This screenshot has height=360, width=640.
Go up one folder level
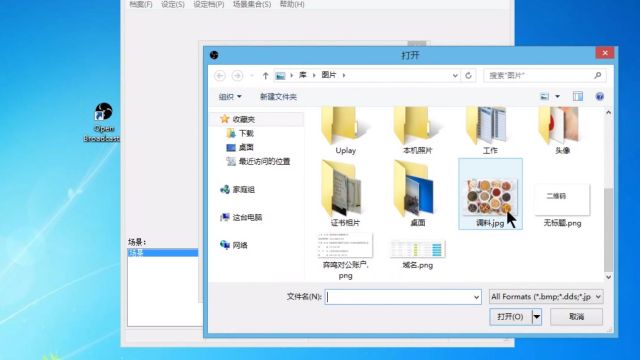point(266,76)
